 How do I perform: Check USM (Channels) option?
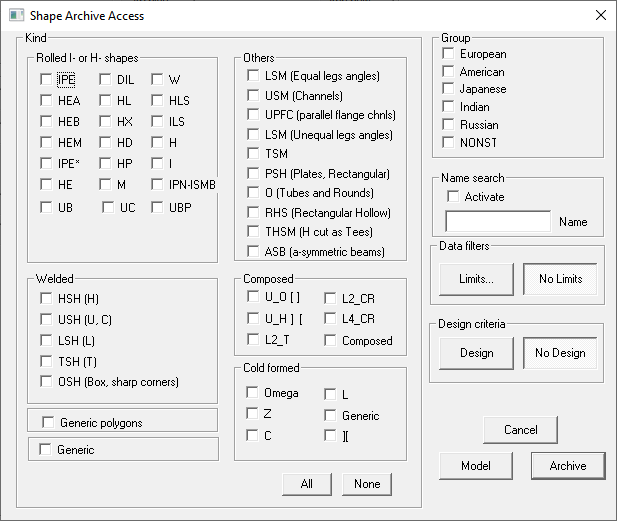[x=253, y=95]
